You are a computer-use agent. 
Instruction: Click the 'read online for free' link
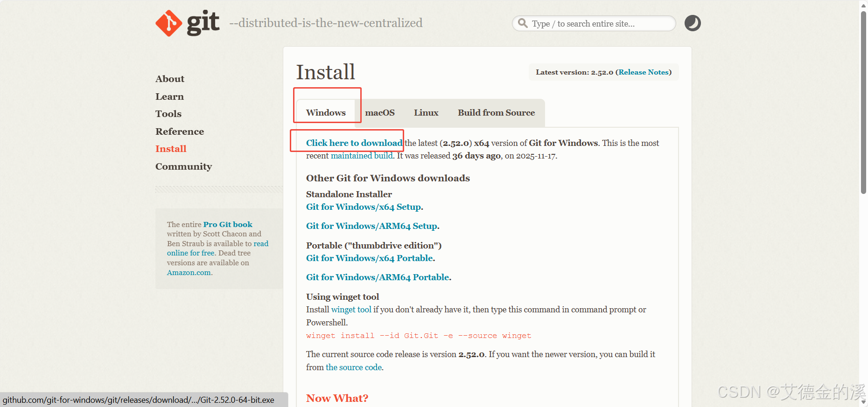click(x=217, y=248)
